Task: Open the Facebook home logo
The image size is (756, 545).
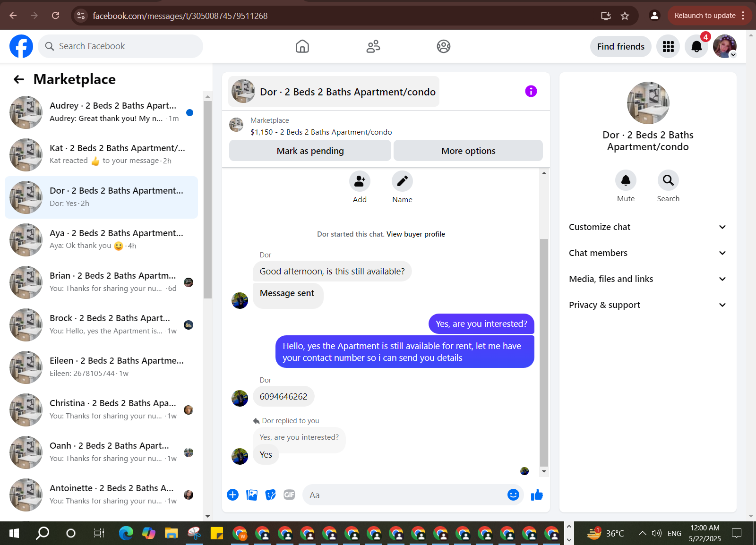Action: point(21,46)
